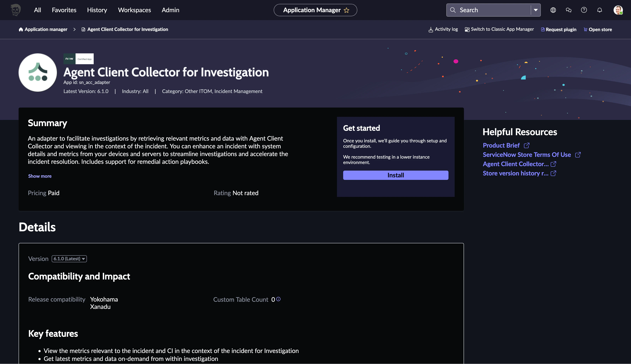Click the App id: sn_acc_adapter text
The width and height of the screenshot is (631, 364).
pyautogui.click(x=87, y=82)
